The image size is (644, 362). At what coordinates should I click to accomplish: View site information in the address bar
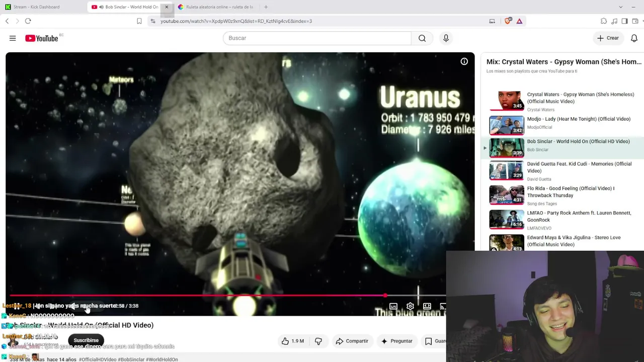click(x=153, y=21)
